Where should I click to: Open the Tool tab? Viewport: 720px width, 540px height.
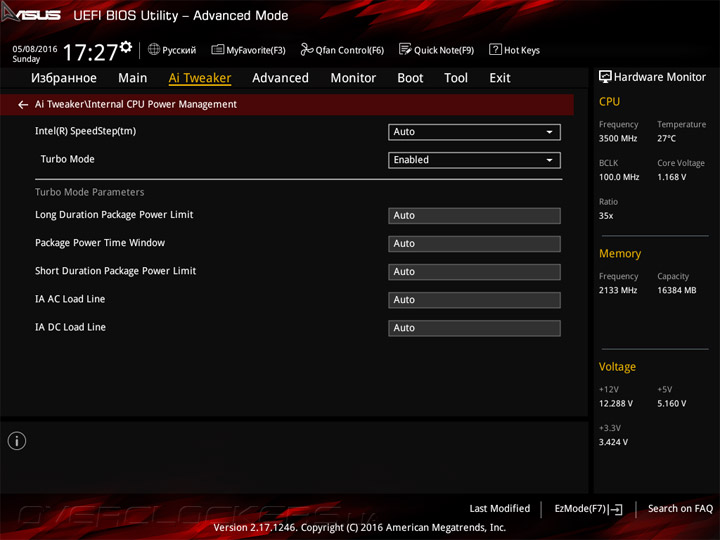click(456, 78)
